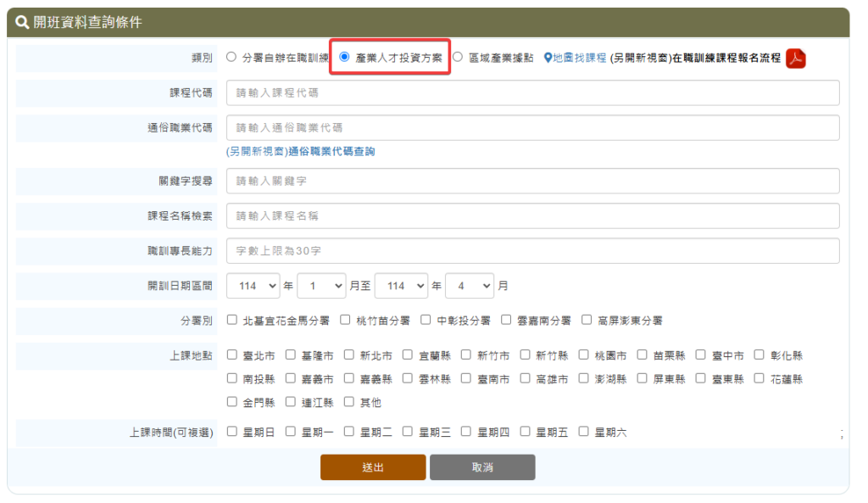Check the 雲林縣 location checkbox
The height and width of the screenshot is (503, 868).
point(408,377)
